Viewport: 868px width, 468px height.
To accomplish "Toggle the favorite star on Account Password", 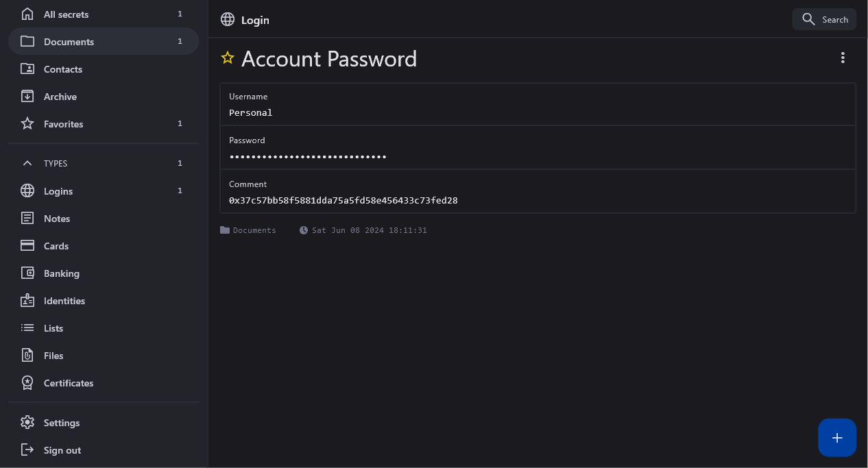I will coord(228,58).
